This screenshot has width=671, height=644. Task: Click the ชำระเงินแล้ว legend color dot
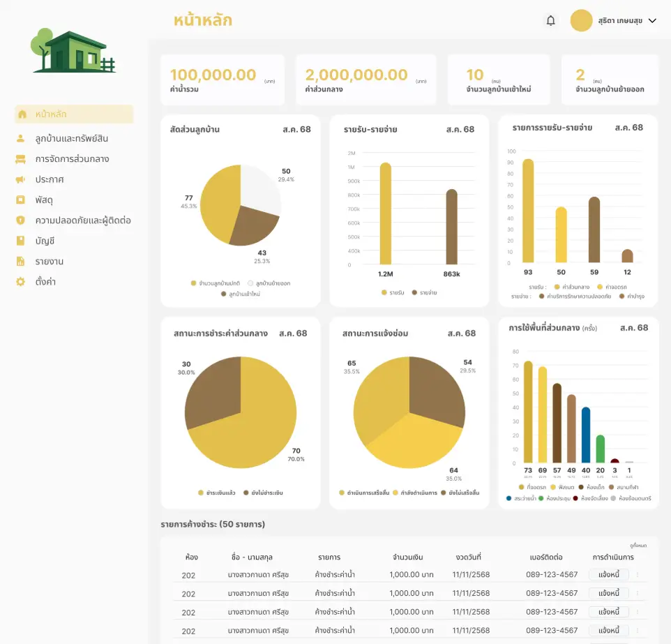(x=201, y=493)
